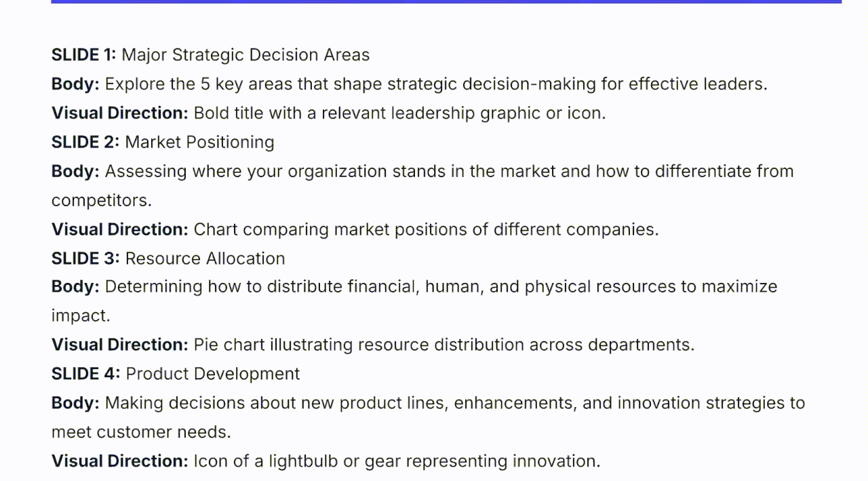
Task: Click the "SLIDE 2:" label
Action: 86,142
